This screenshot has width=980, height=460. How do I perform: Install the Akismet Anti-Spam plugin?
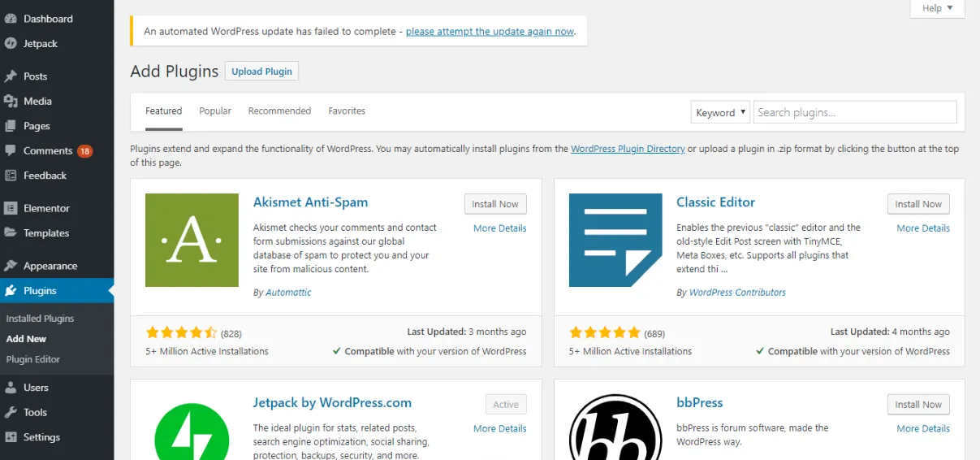[495, 204]
